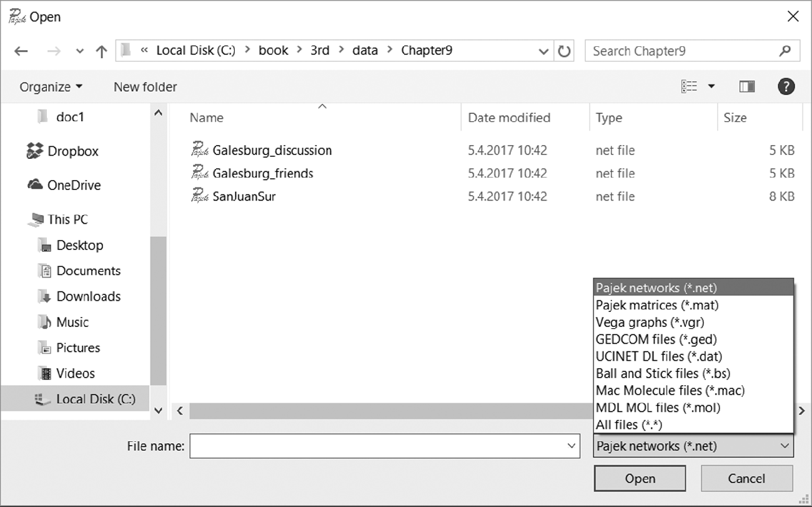The image size is (812, 507).
Task: Open Documents in the sidebar
Action: (79, 271)
